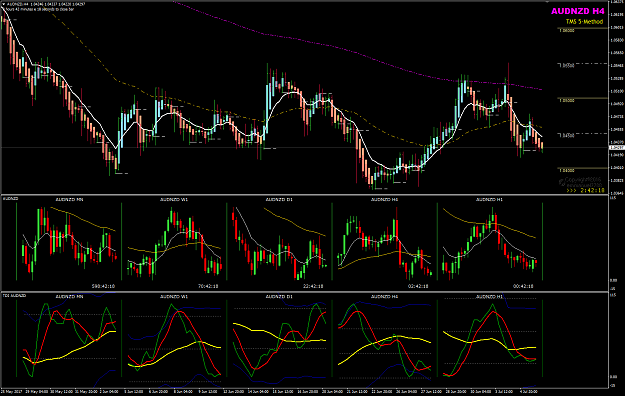This screenshot has height=396, width=625.
Task: Click the 4 Jul 20:00 date on time axis
Action: [529, 392]
